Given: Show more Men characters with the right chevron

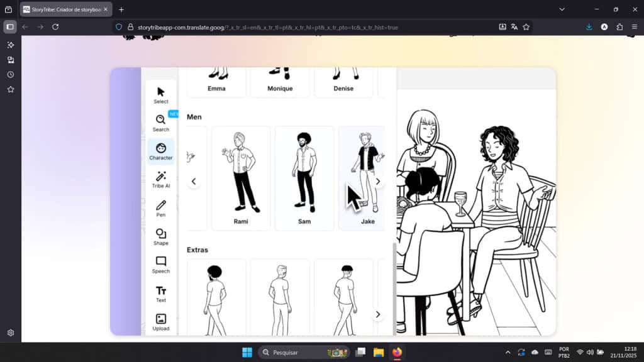Looking at the screenshot, I should (x=378, y=180).
